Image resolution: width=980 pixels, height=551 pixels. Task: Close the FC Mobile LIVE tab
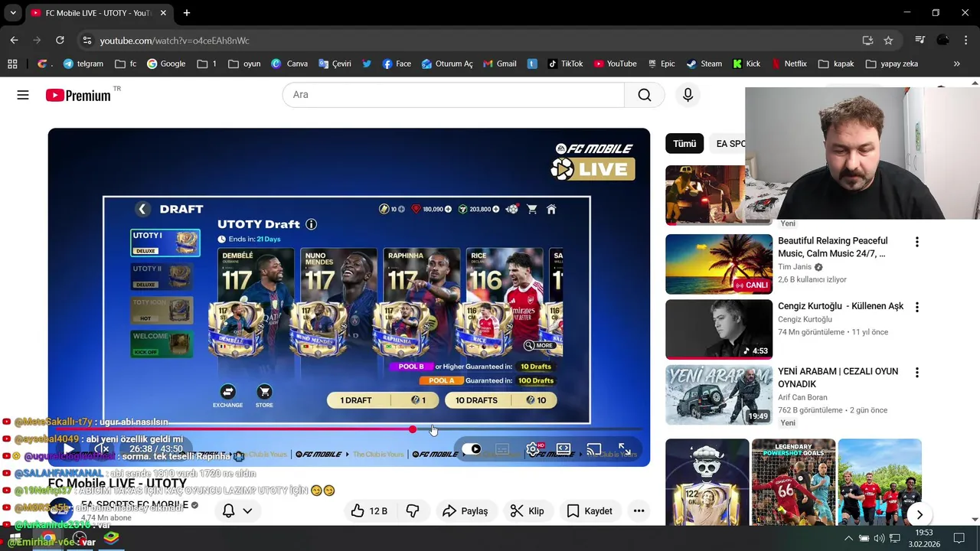point(163,13)
